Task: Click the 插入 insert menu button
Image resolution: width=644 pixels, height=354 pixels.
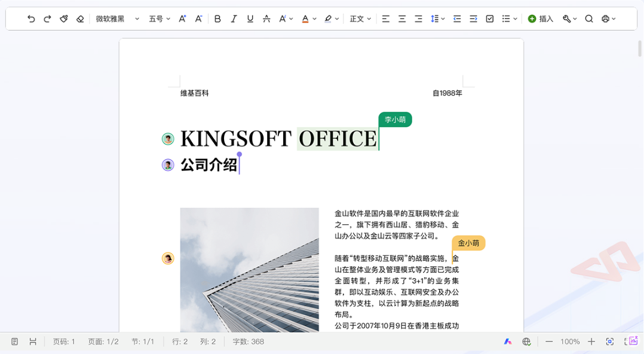Action: coord(541,19)
